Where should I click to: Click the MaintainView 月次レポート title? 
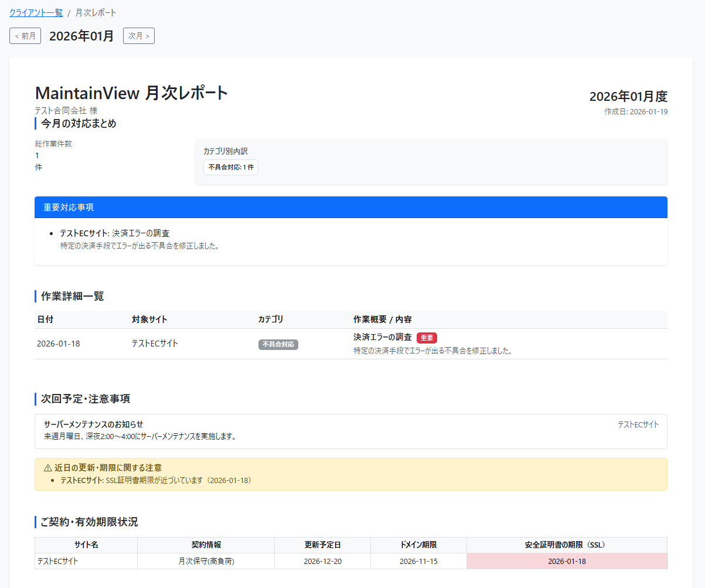coord(131,93)
